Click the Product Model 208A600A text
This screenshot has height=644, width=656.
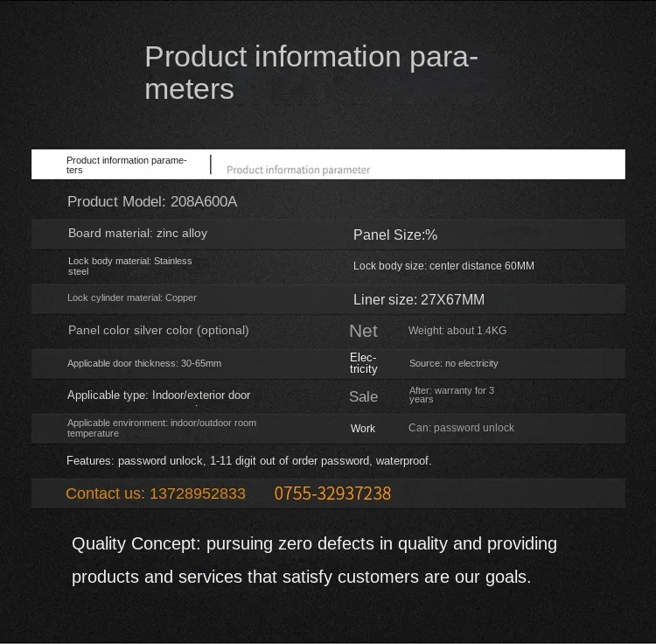click(x=152, y=202)
